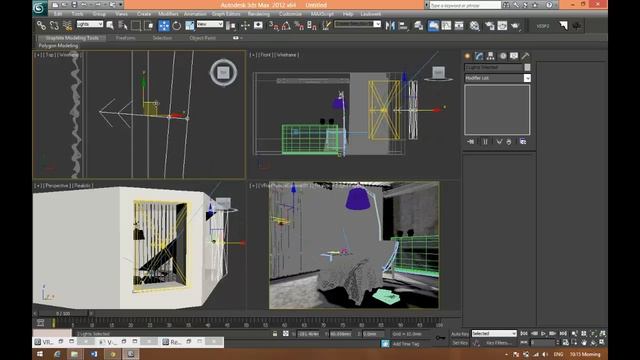Toggle the selection lock padlock icon
The image size is (640, 360).
pos(275,334)
